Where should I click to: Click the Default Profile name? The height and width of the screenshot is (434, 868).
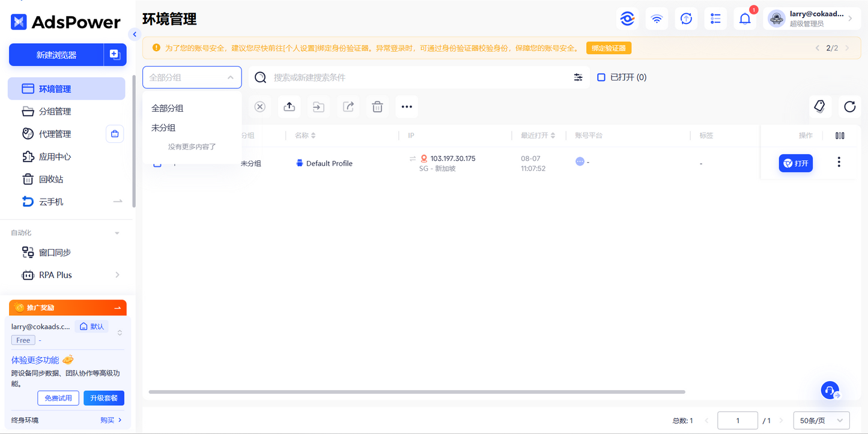[x=329, y=163]
